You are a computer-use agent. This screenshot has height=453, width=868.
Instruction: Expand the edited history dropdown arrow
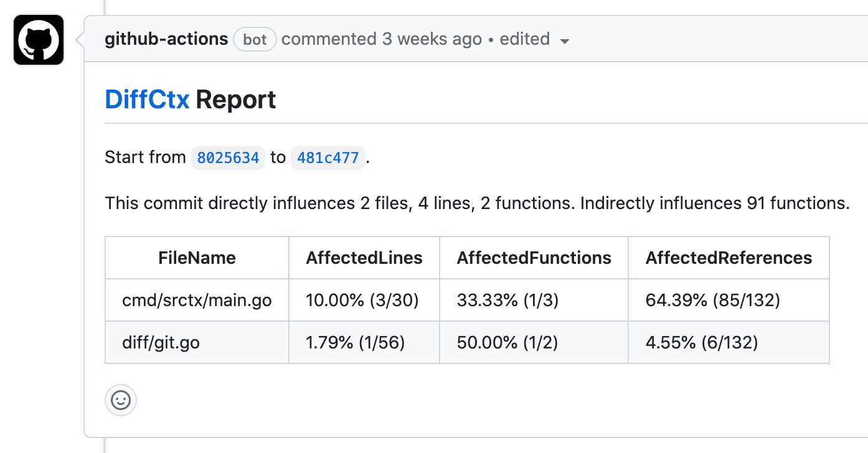[565, 41]
